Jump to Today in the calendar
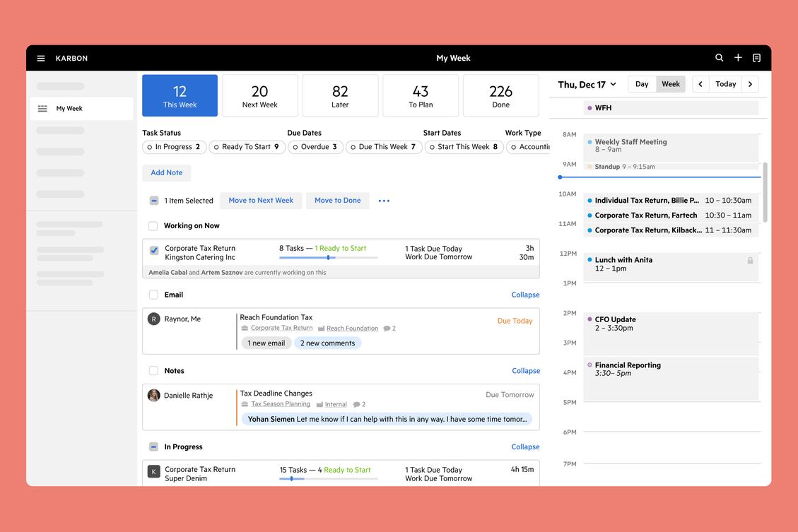798x532 pixels. click(x=725, y=84)
